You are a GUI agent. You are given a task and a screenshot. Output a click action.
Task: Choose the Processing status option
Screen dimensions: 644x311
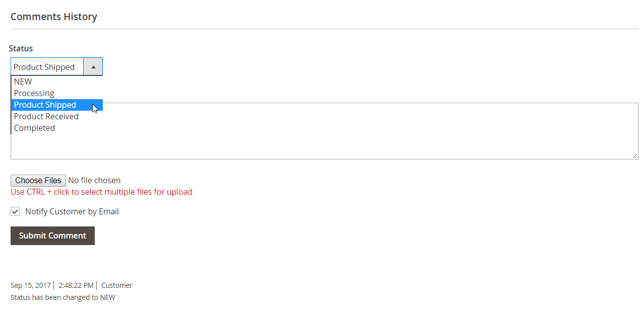point(34,93)
